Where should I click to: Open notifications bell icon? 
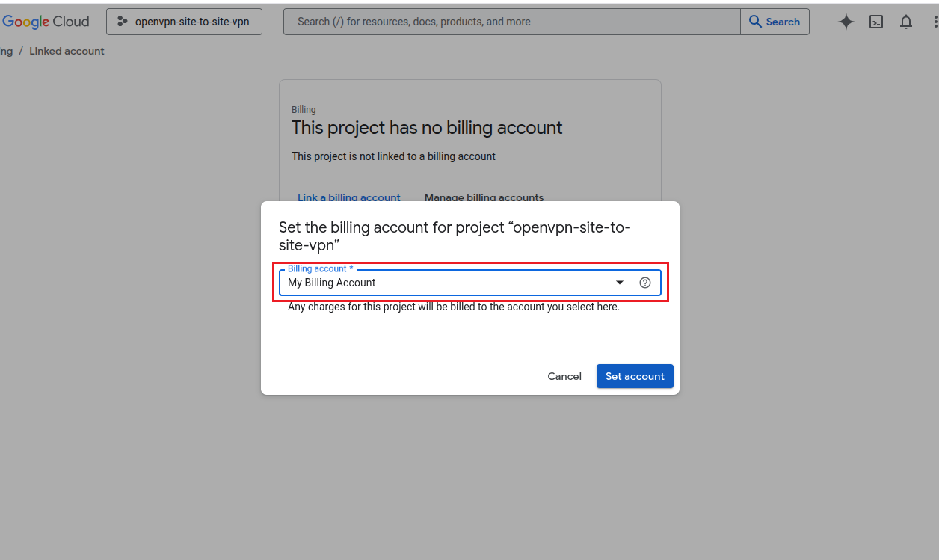(906, 22)
